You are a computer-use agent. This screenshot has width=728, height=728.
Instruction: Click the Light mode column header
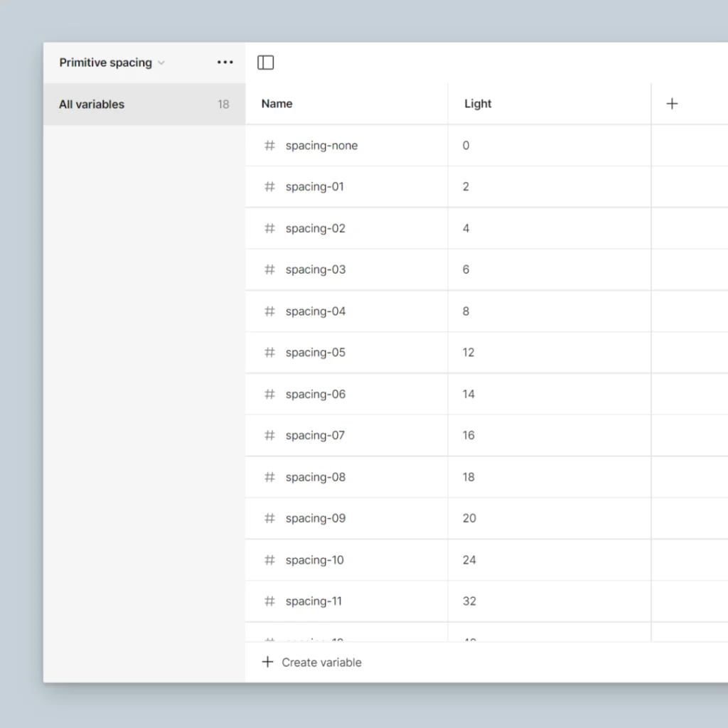pos(478,104)
